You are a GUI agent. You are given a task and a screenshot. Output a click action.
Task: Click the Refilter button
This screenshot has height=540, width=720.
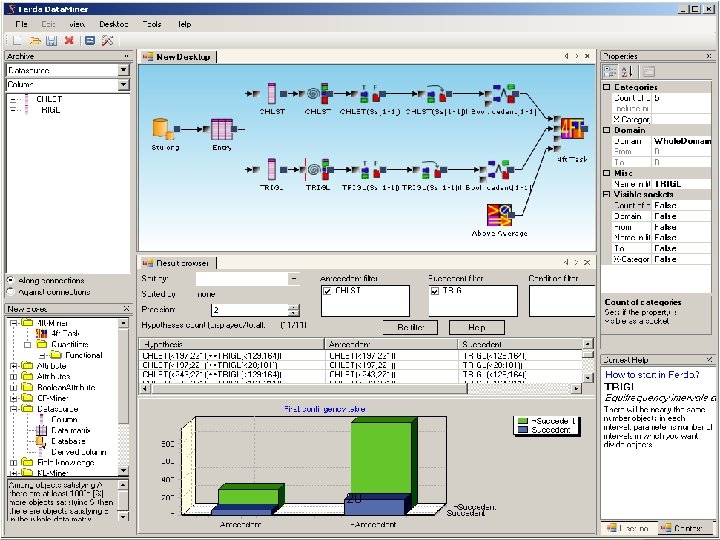click(410, 327)
